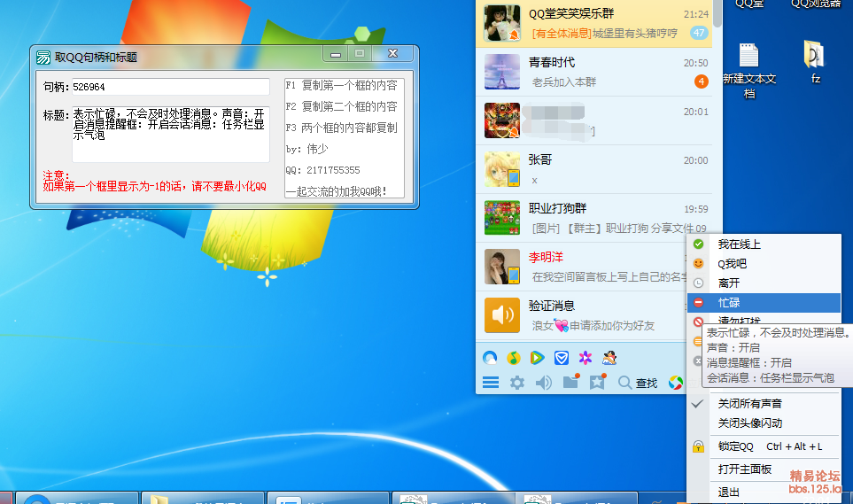Click the yellow lock icon beside 锁定QQ
Screen dimensions: 853x504
[699, 446]
